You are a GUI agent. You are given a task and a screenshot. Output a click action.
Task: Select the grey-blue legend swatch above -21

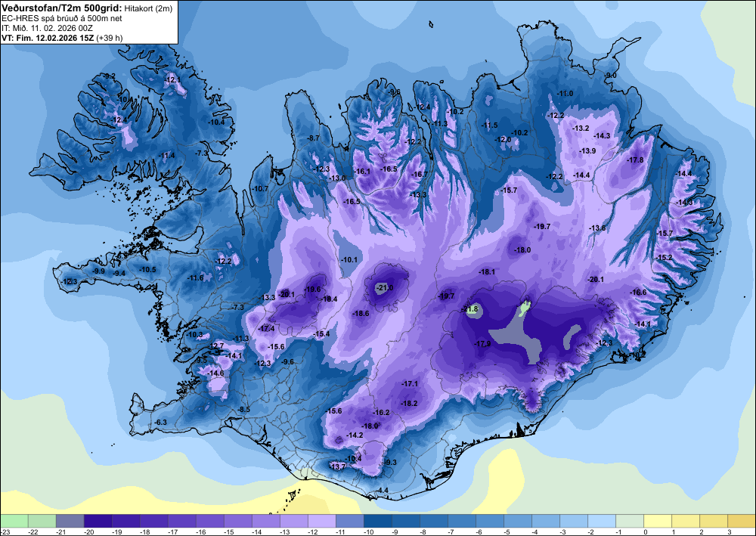(70, 521)
